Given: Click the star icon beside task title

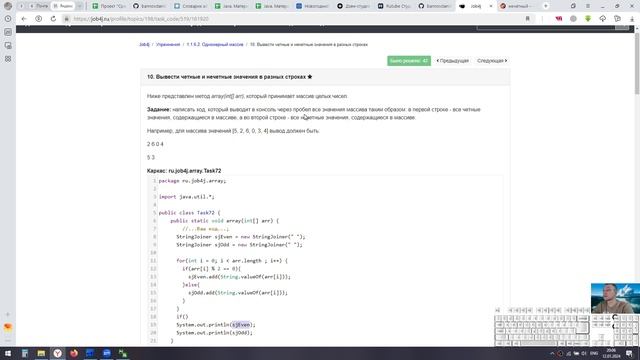Looking at the screenshot, I should 309,77.
